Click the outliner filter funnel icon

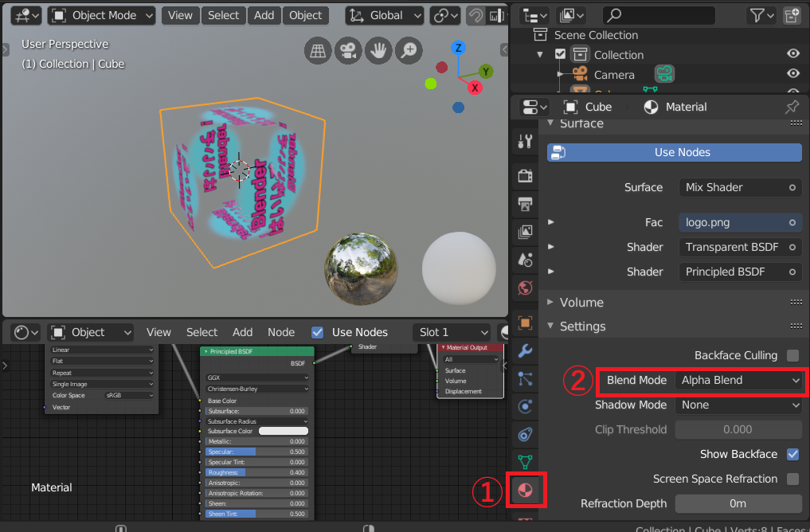pyautogui.click(x=757, y=15)
